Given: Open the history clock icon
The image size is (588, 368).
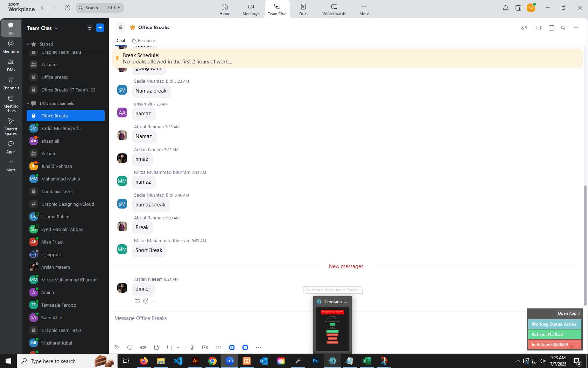Looking at the screenshot, I should coord(68,8).
